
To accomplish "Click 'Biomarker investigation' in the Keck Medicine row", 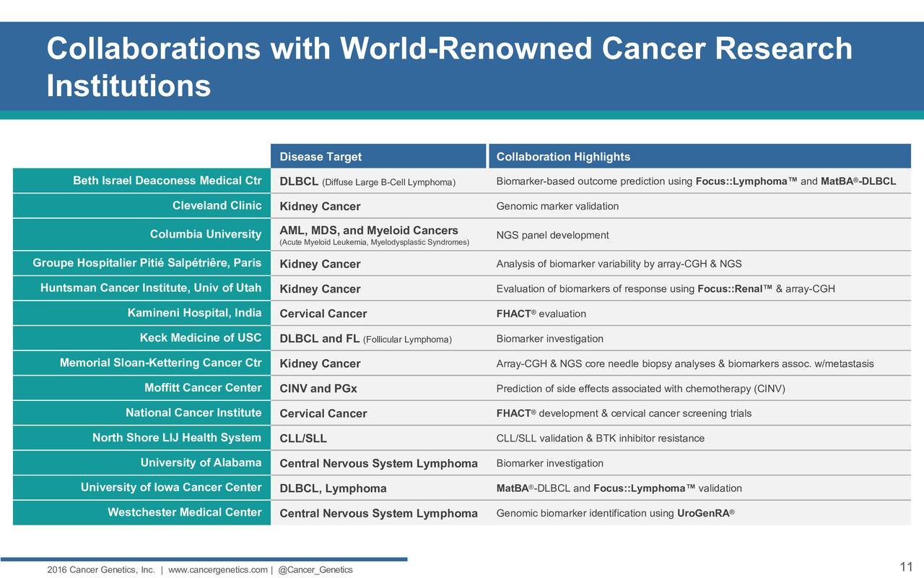I will 550,338.
